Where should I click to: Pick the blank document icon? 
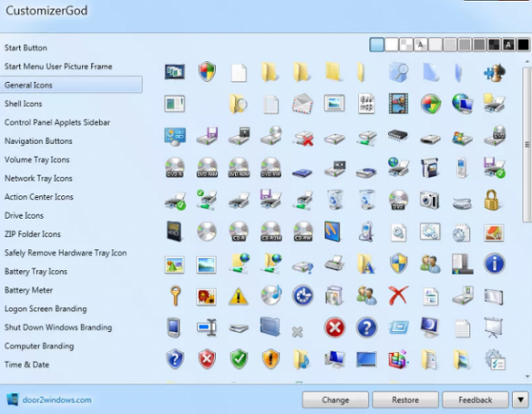[x=239, y=73]
